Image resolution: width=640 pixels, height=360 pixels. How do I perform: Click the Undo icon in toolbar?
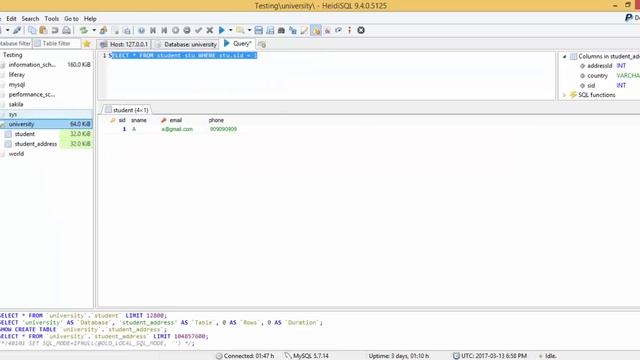tap(55, 30)
